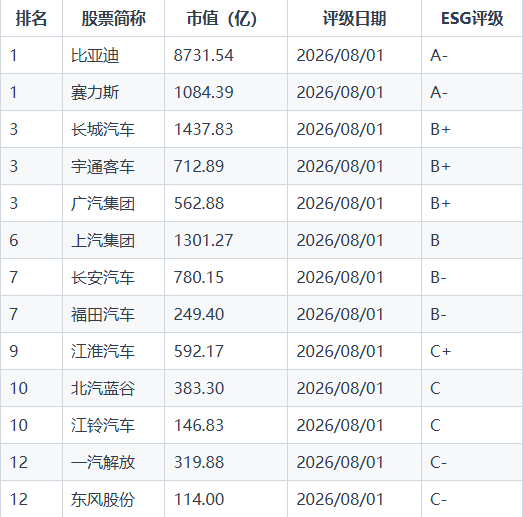Click market value 562.88
523x517 pixels.
pos(199,203)
